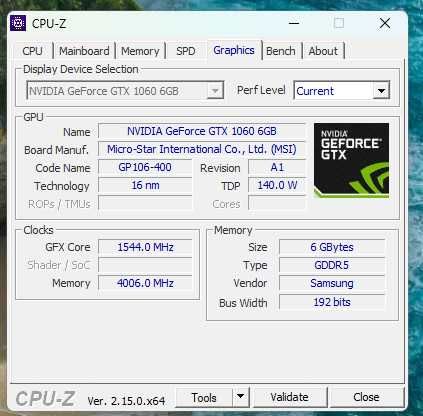Close the window with the X icon

385,23
